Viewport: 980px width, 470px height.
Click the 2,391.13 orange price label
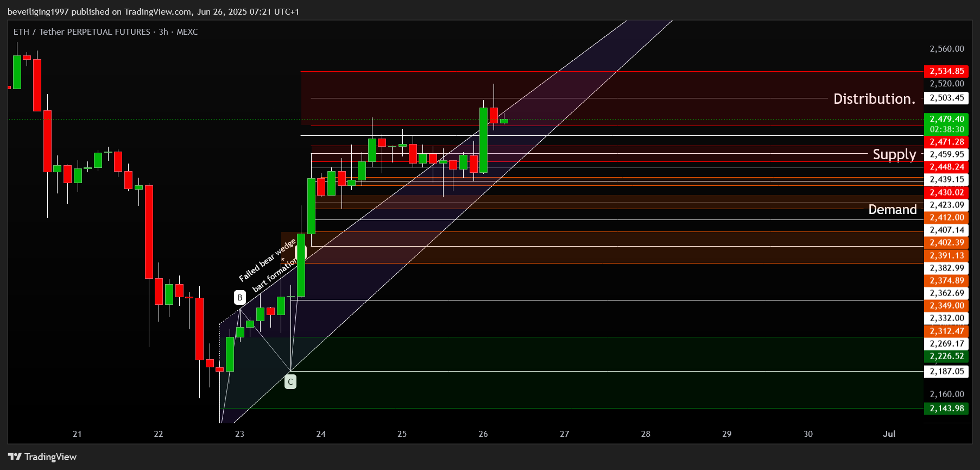(946, 255)
